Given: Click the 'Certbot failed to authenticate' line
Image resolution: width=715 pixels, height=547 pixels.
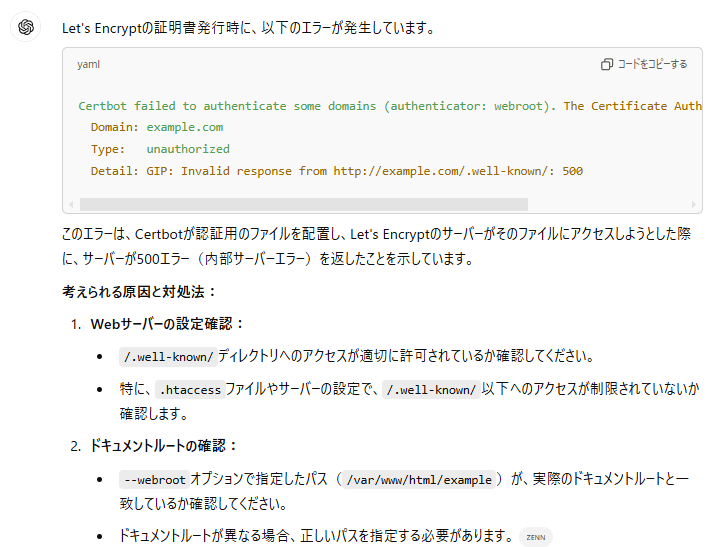Looking at the screenshot, I should click(x=390, y=106).
